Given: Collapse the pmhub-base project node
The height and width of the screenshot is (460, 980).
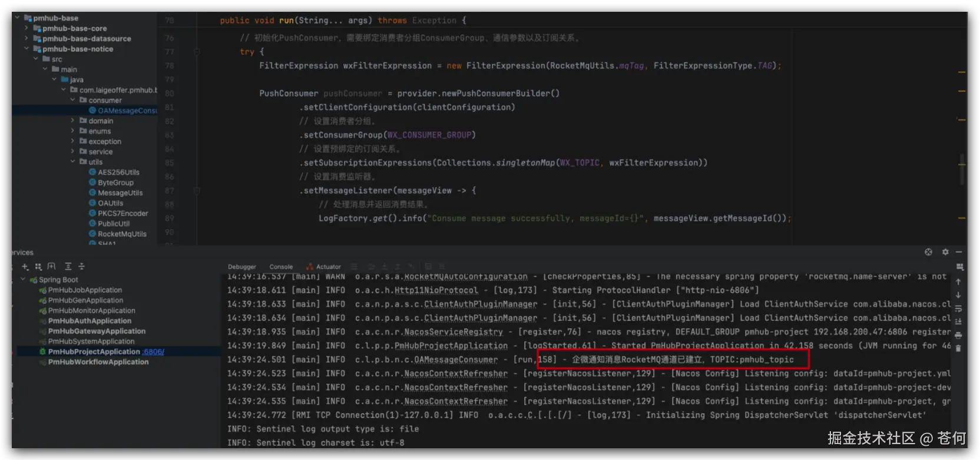Looking at the screenshot, I should [16, 18].
